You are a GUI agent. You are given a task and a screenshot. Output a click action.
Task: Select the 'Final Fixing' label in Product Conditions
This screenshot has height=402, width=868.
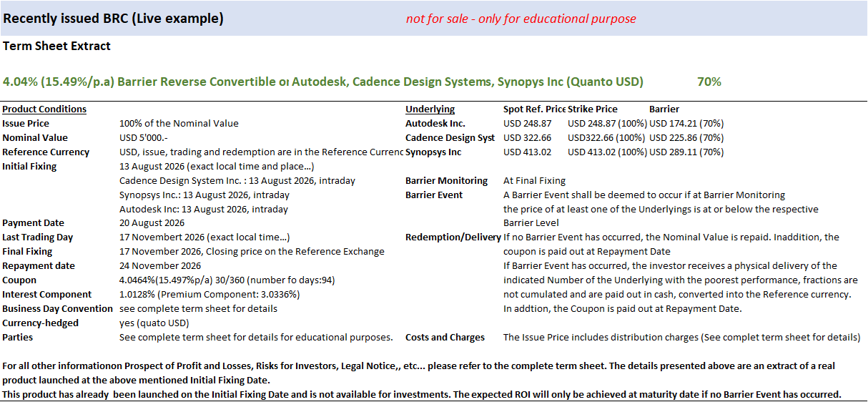[27, 252]
